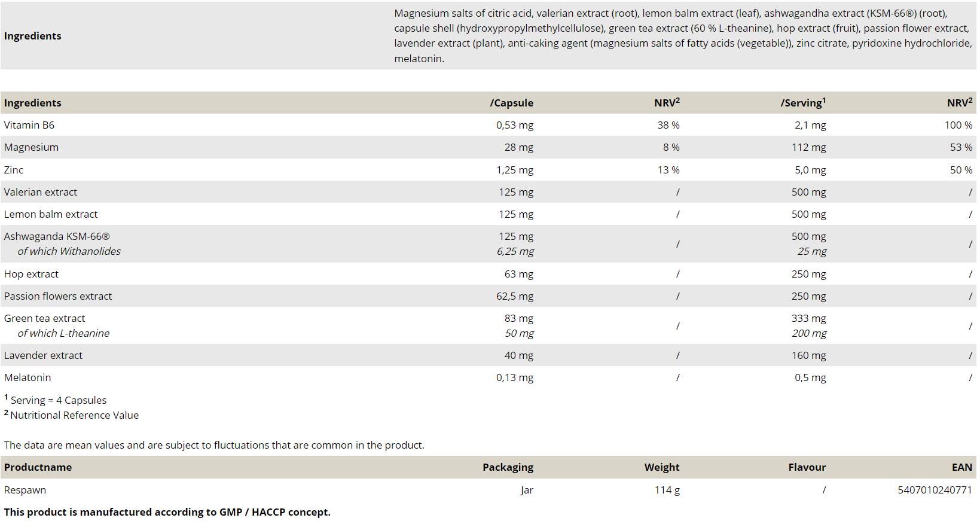
Task: Click the Lavender extract row label
Action: point(43,355)
